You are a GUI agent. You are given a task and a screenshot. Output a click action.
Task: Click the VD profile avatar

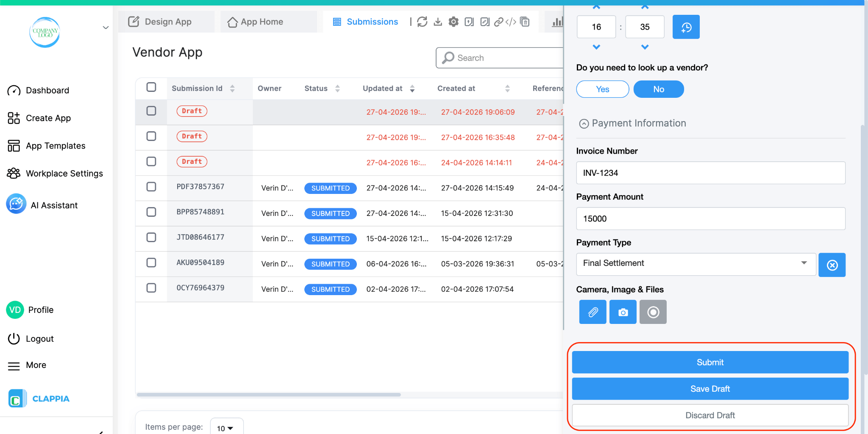pos(15,310)
